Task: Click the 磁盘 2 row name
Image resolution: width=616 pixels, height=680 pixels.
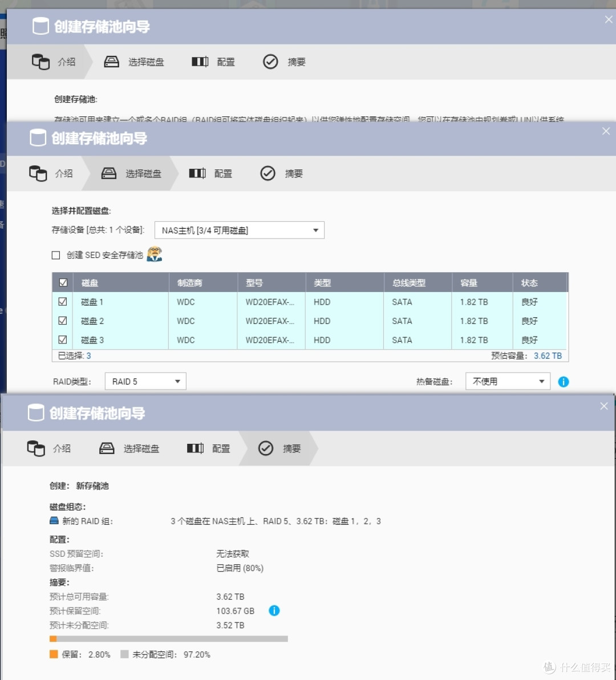Action: tap(92, 321)
